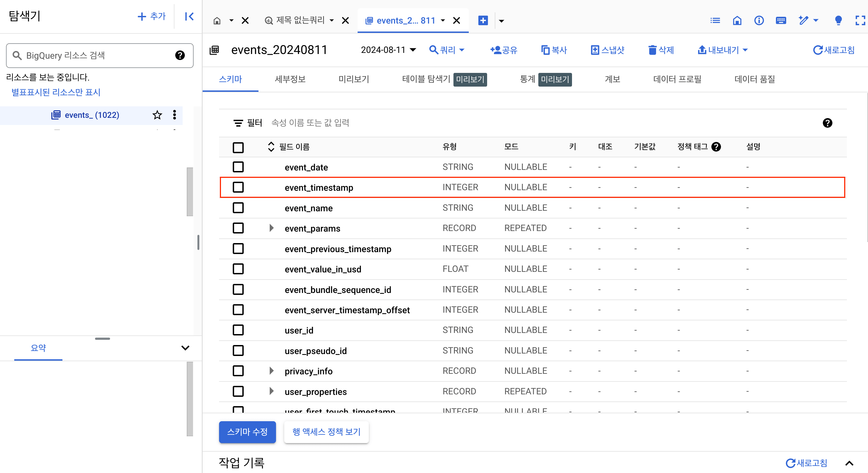Expand the privacy_info RECORD field
Image resolution: width=868 pixels, height=473 pixels.
tap(271, 371)
